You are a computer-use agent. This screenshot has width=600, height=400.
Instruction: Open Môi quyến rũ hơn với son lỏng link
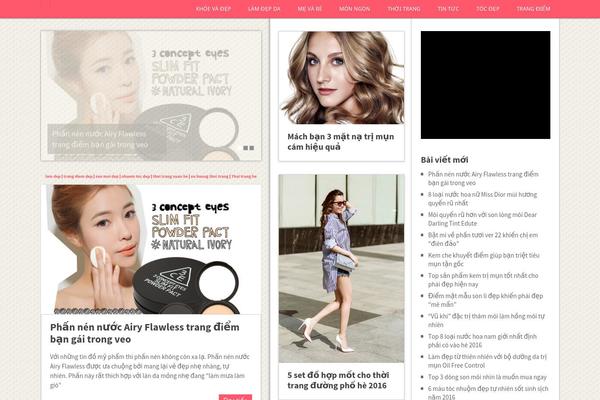[482, 219]
